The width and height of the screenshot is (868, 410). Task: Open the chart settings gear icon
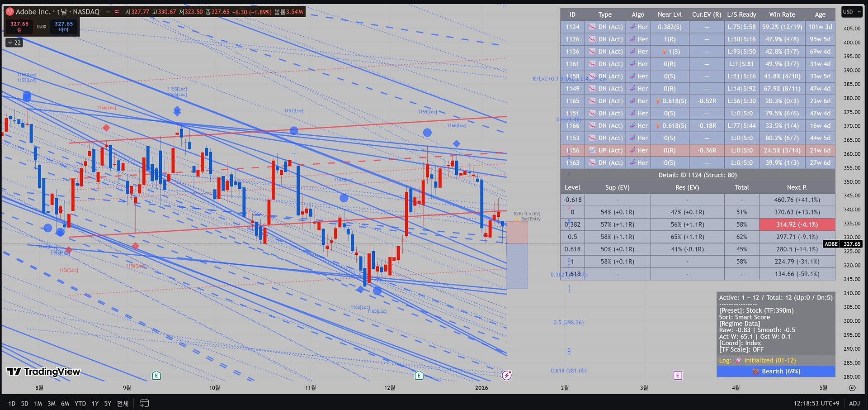point(852,388)
